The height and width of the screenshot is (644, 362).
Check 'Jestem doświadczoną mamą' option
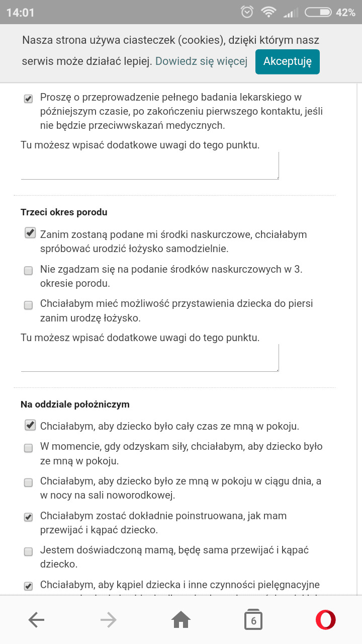[x=29, y=551]
